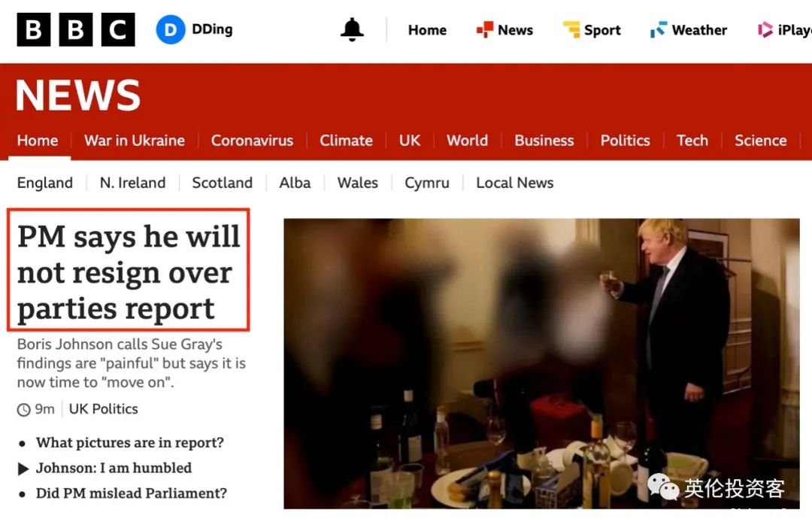Click the UK Politics tag link
This screenshot has width=812, height=525.
tap(103, 409)
